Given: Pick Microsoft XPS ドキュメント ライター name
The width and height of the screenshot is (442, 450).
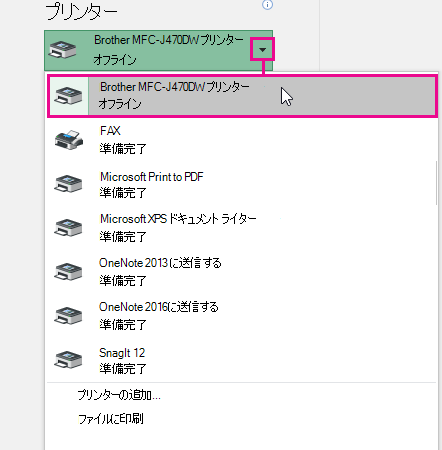Looking at the screenshot, I should click(178, 219).
